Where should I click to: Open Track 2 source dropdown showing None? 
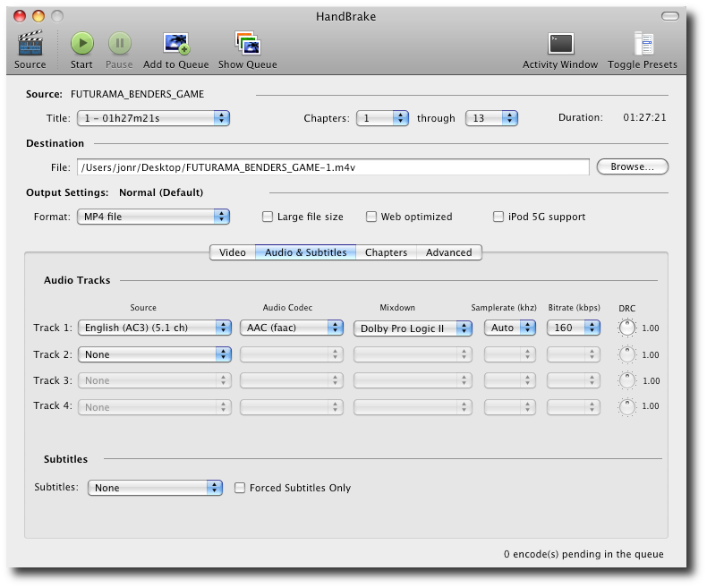[x=155, y=354]
